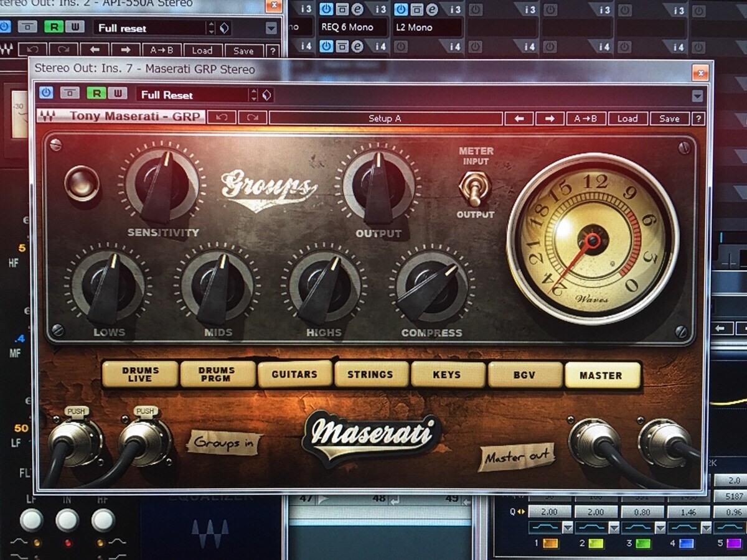Select the DRUMS LIVE group mode
The height and width of the screenshot is (560, 747).
pos(141,375)
